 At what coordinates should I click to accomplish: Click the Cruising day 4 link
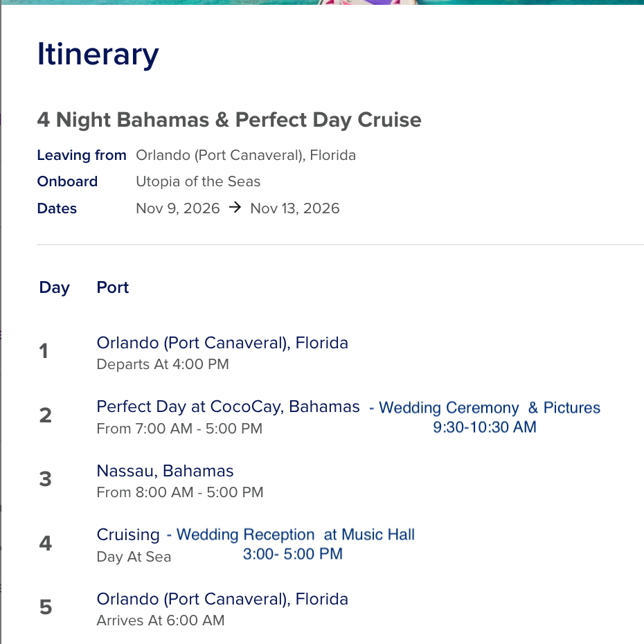[x=128, y=535]
